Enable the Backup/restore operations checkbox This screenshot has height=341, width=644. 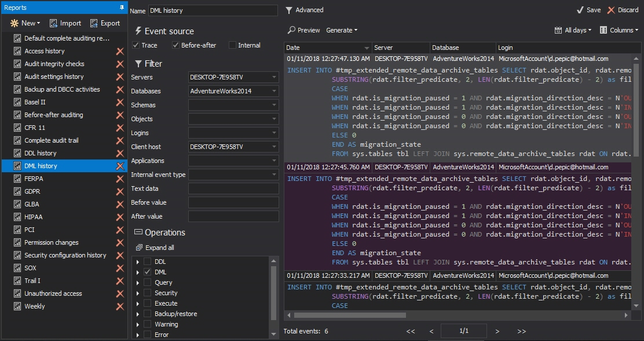click(148, 314)
